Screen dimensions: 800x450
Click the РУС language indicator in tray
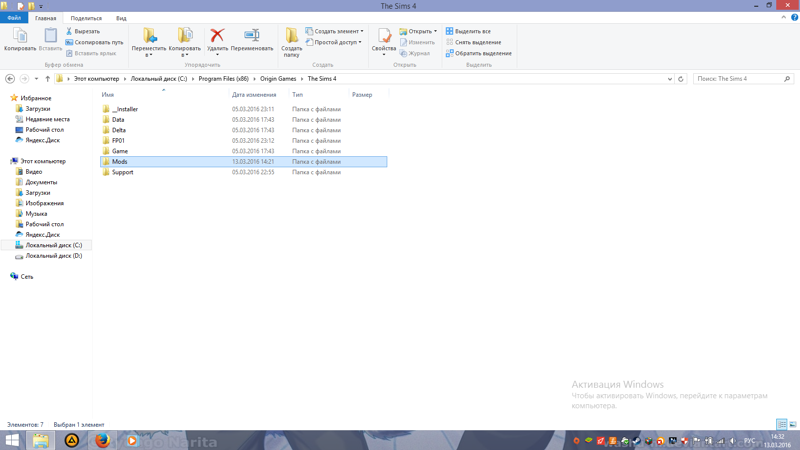pyautogui.click(x=749, y=441)
